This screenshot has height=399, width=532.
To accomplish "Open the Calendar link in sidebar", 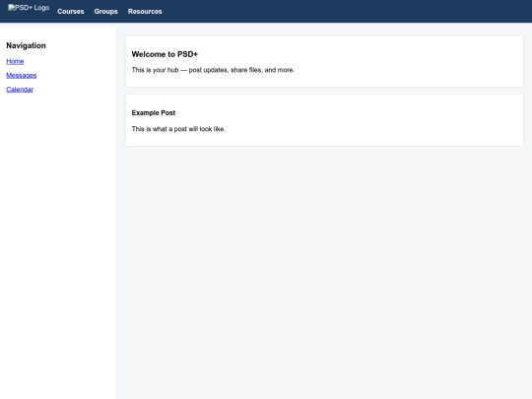I will 20,90.
